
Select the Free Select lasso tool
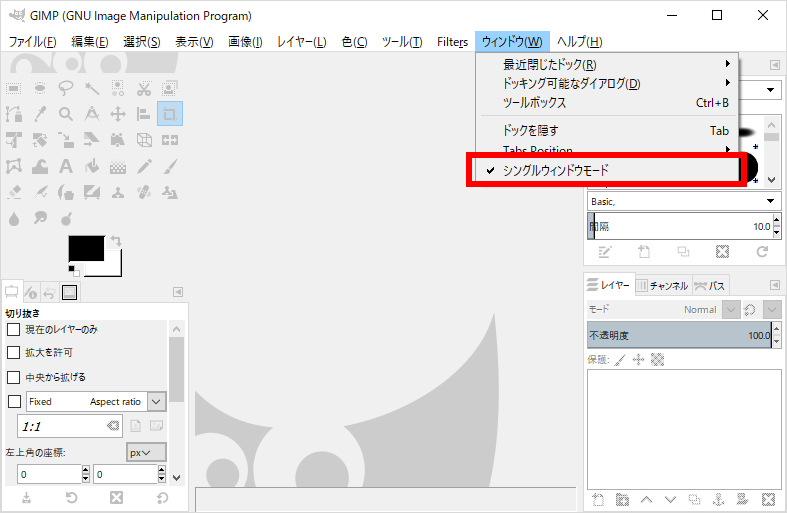[x=66, y=89]
